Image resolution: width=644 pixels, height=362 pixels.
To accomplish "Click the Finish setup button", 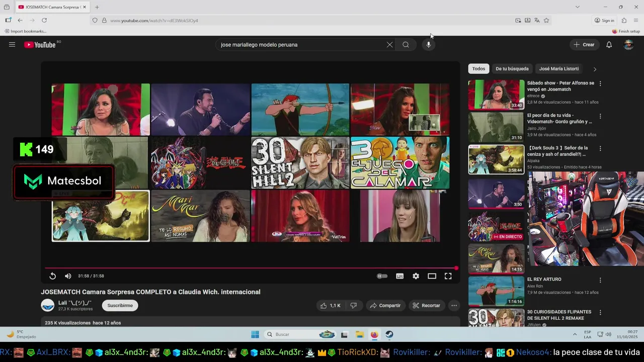I will 626,31.
